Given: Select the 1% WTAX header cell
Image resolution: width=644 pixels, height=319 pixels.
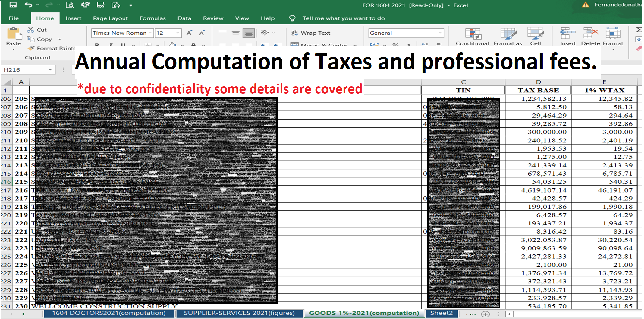Looking at the screenshot, I should pos(604,90).
